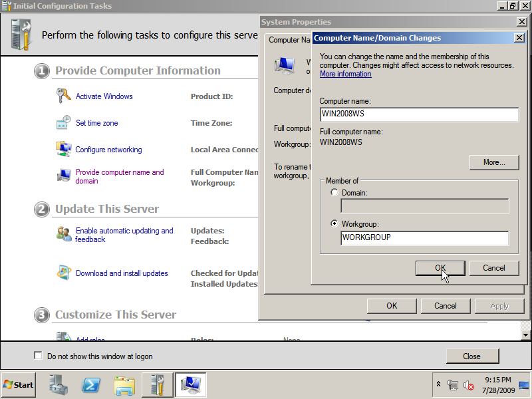The image size is (532, 399).
Task: Close the Computer Name/Domain Changes dialog
Action: pyautogui.click(x=519, y=38)
